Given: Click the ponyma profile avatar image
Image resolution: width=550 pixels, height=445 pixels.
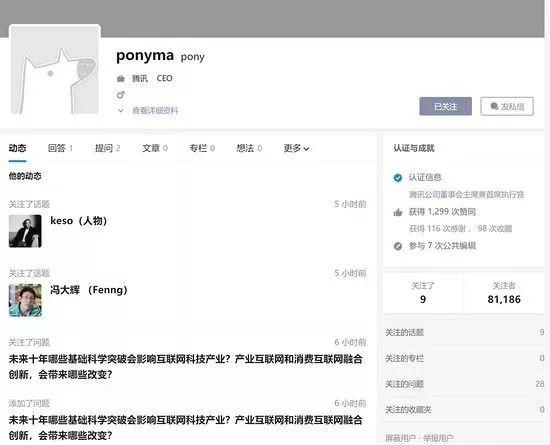Looking at the screenshot, I should (x=55, y=70).
